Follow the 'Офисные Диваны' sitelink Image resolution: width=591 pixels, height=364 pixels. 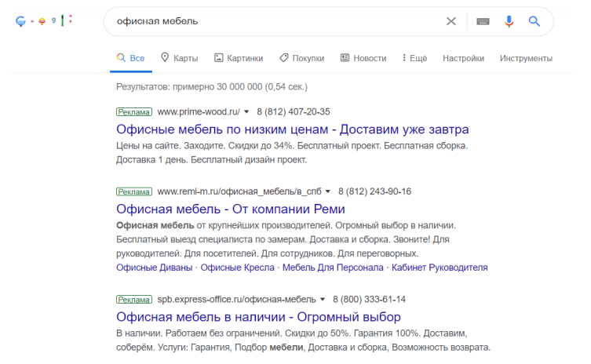(154, 268)
